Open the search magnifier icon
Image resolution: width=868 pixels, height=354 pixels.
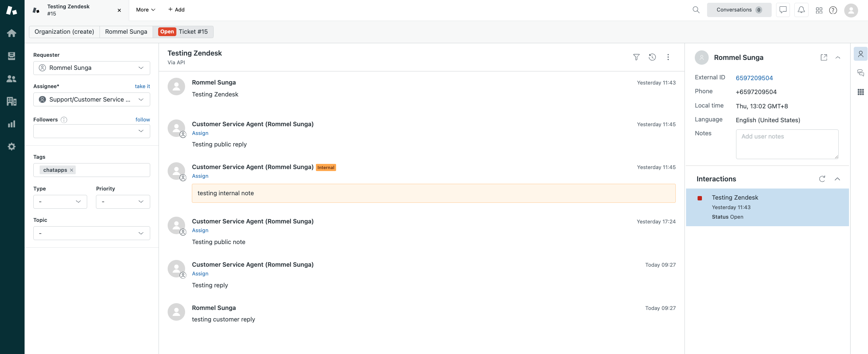696,10
